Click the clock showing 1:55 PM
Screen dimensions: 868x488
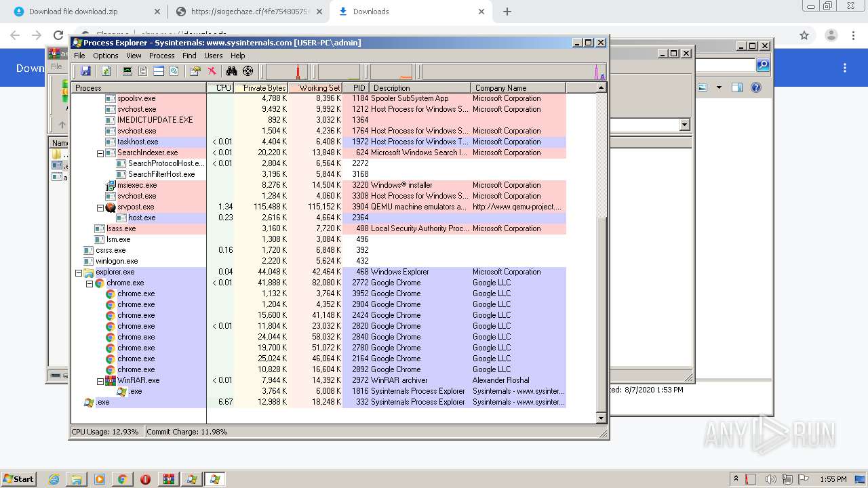tap(833, 479)
